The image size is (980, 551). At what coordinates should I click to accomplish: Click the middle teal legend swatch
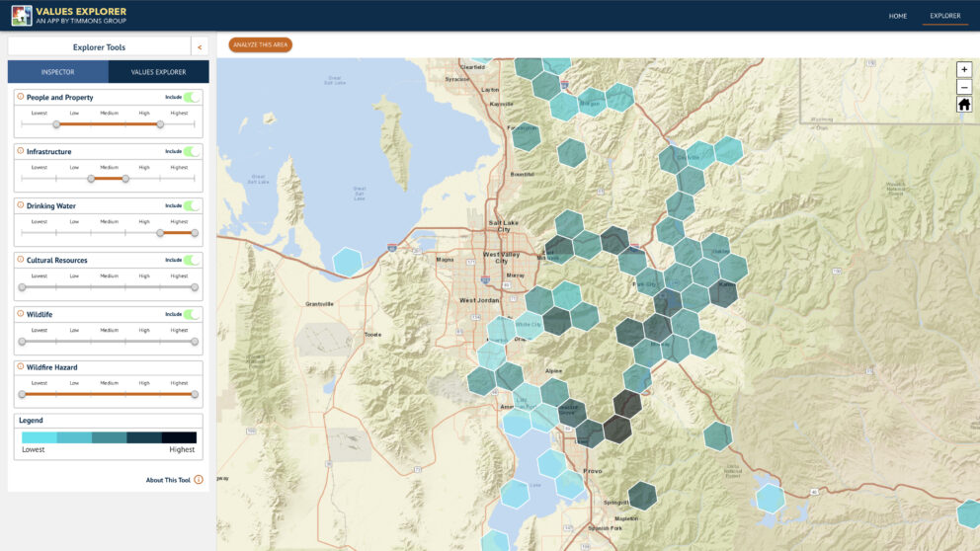110,437
